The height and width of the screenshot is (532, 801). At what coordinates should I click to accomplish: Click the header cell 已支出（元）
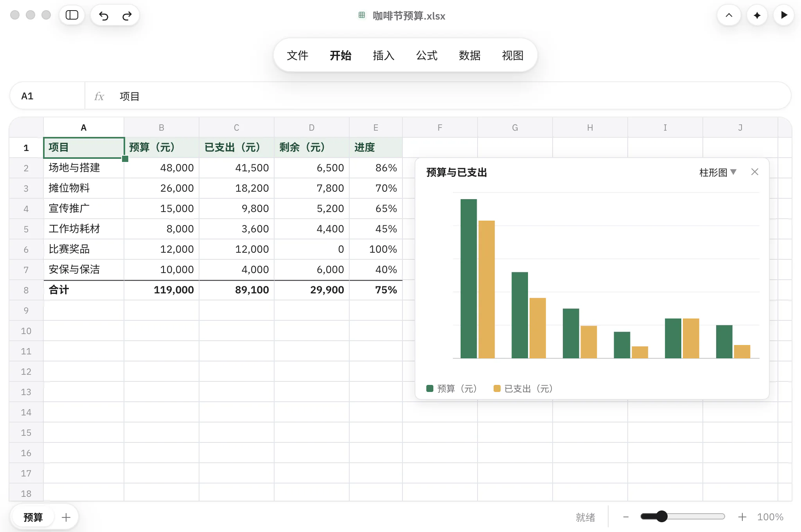(237, 147)
